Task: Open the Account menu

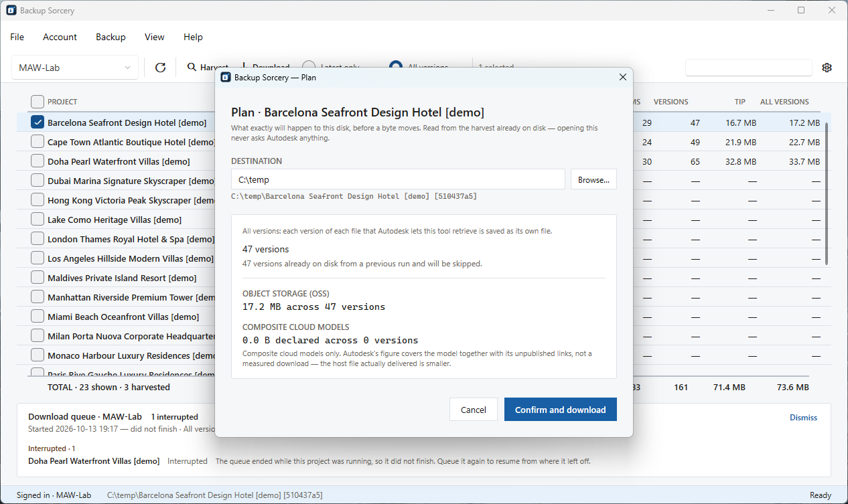Action: 60,37
